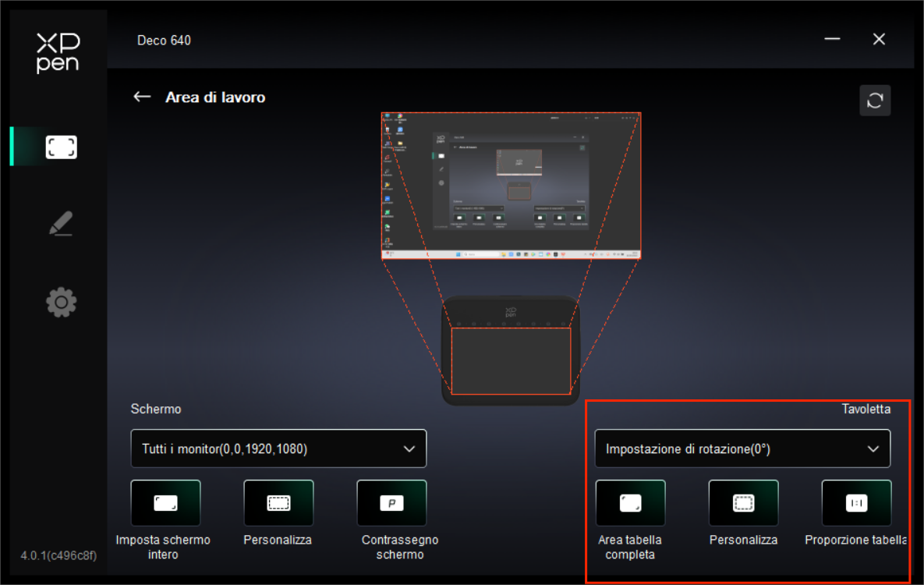
Task: Open the work area tab in sidebar
Action: click(61, 147)
